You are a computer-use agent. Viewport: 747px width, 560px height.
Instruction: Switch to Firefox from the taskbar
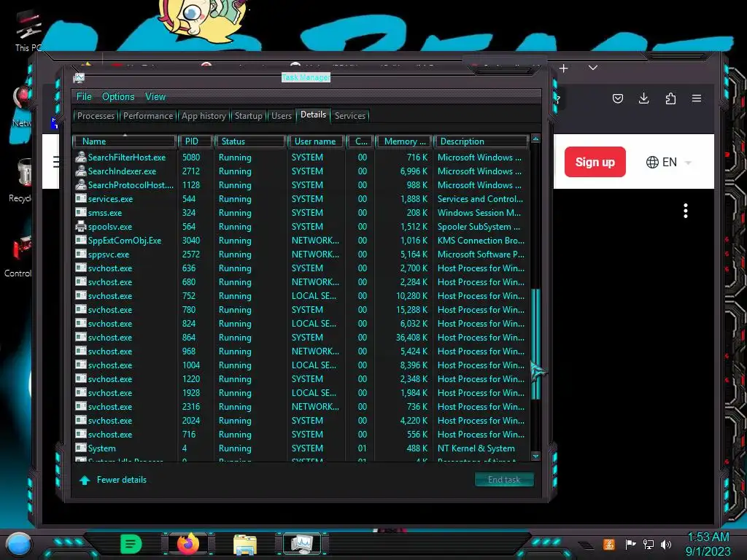click(x=188, y=543)
